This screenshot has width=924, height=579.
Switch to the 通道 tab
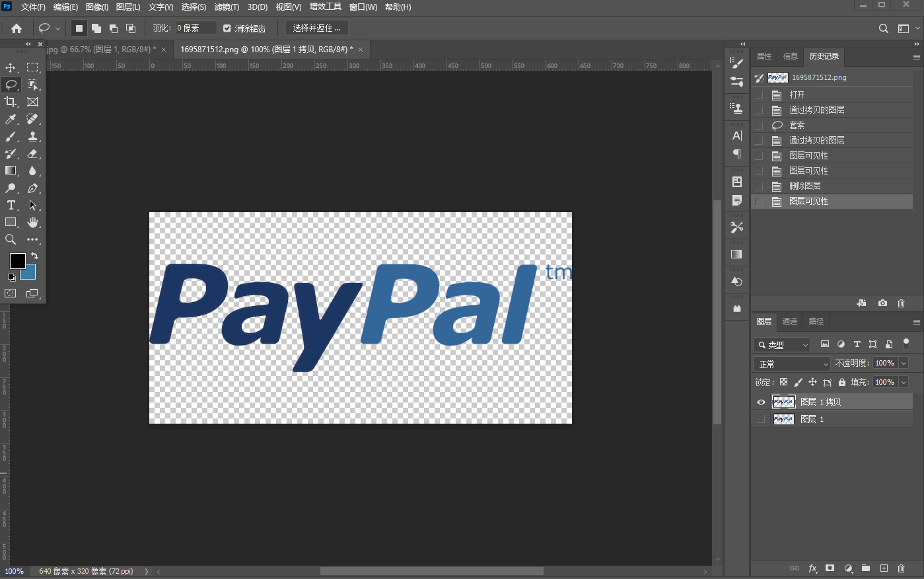pos(790,321)
